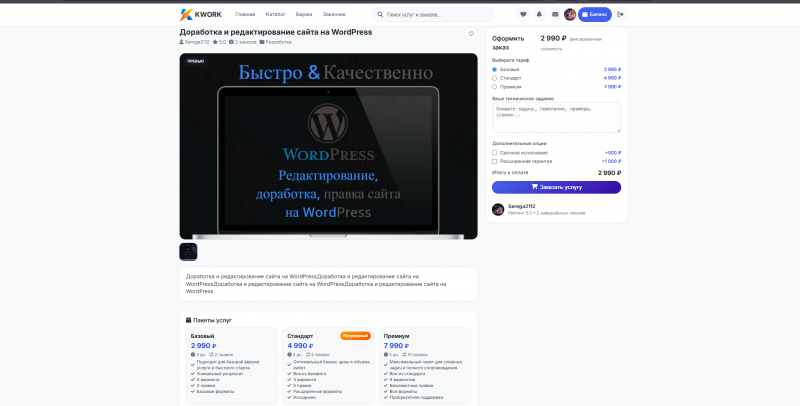Open the Биржа menu item
Viewport: 800px width, 406px height.
[304, 15]
